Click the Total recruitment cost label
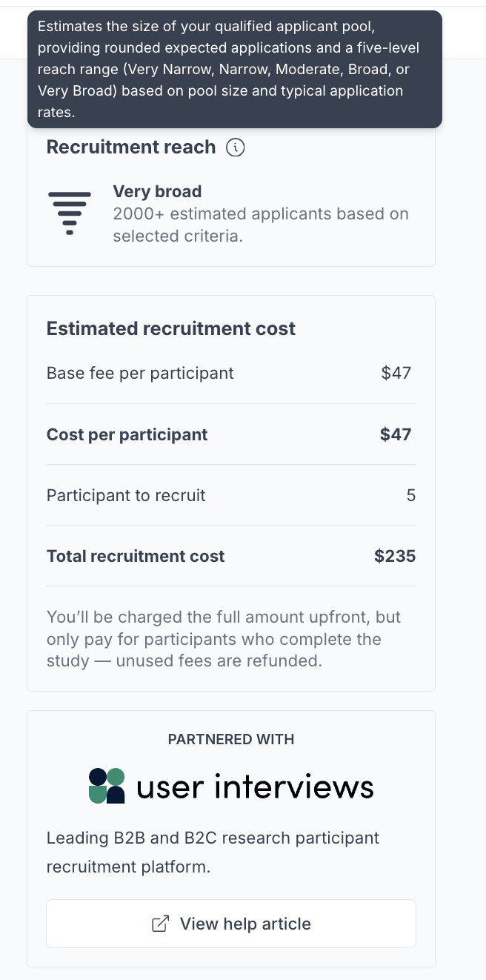This screenshot has height=980, width=486. (x=136, y=556)
